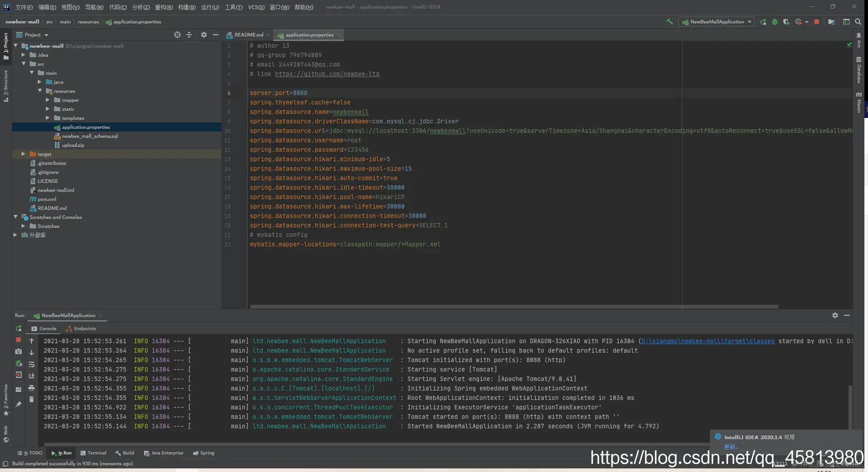The height and width of the screenshot is (472, 868).
Task: Open the Java Enterprise tool window
Action: [163, 453]
